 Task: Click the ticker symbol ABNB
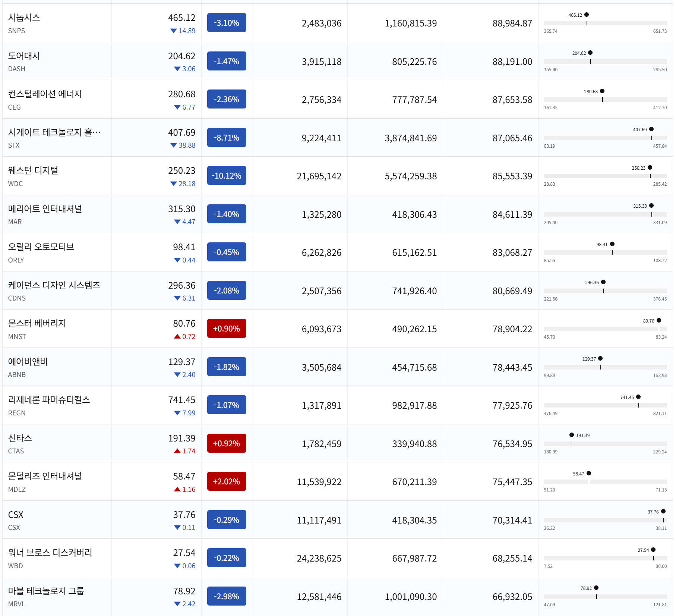pyautogui.click(x=17, y=375)
